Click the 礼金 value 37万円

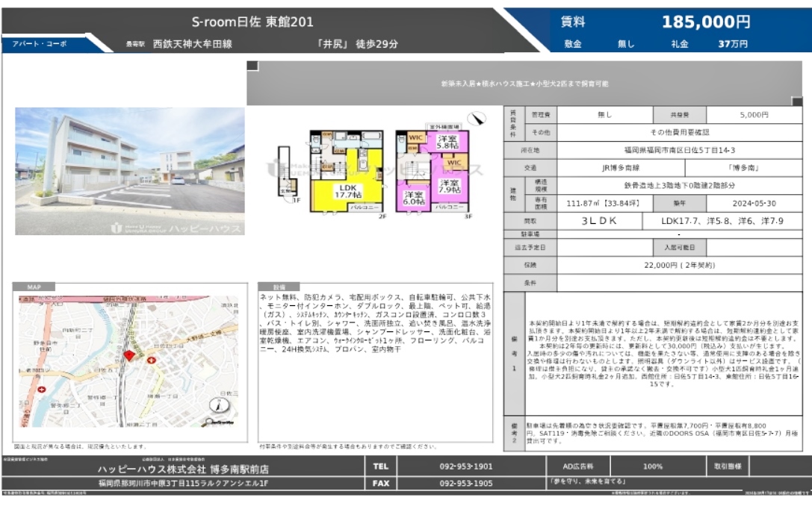[x=733, y=44]
